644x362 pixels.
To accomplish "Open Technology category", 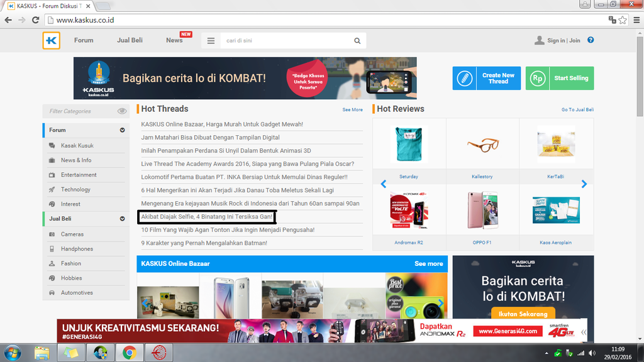I will pos(75,190).
